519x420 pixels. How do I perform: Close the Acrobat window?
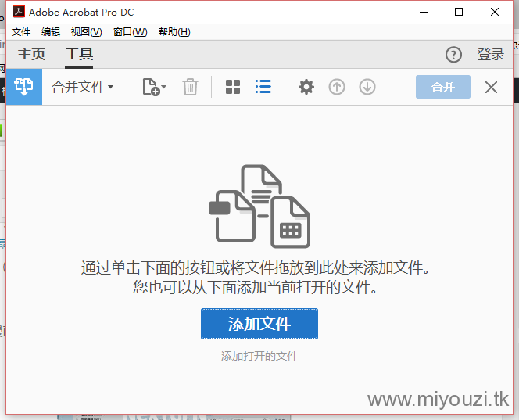pyautogui.click(x=495, y=12)
